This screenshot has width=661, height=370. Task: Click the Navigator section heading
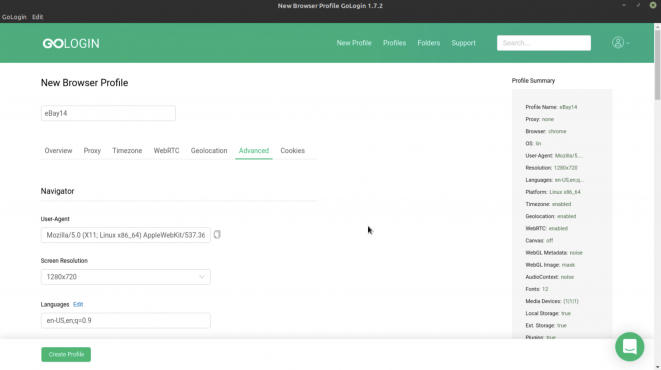tap(57, 191)
